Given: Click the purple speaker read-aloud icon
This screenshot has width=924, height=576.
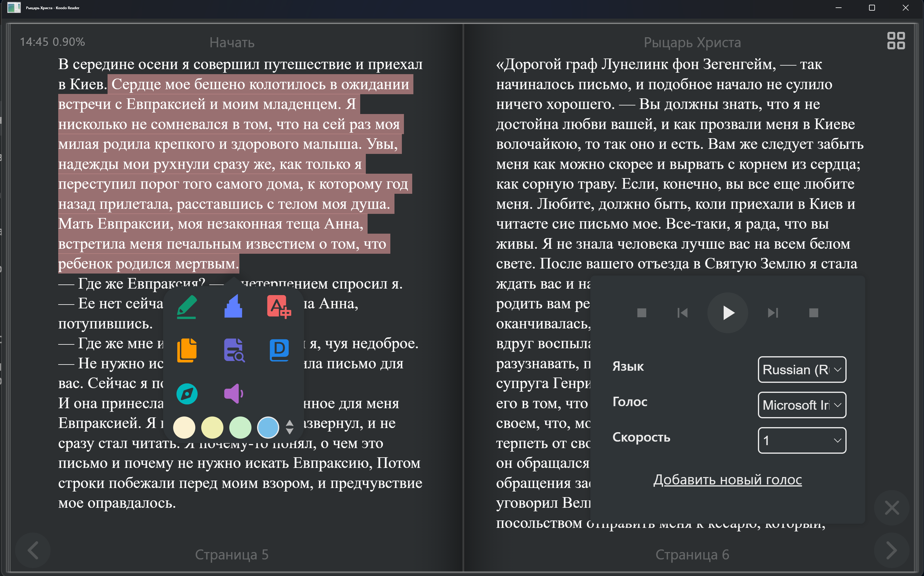Looking at the screenshot, I should (233, 393).
